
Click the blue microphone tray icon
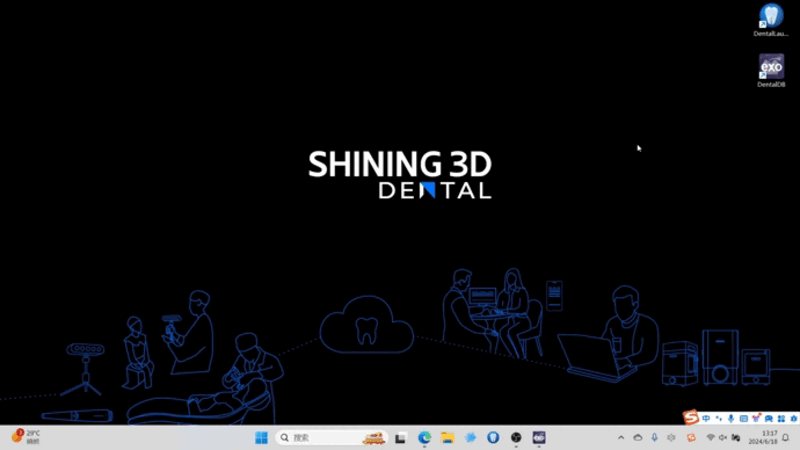(x=655, y=437)
